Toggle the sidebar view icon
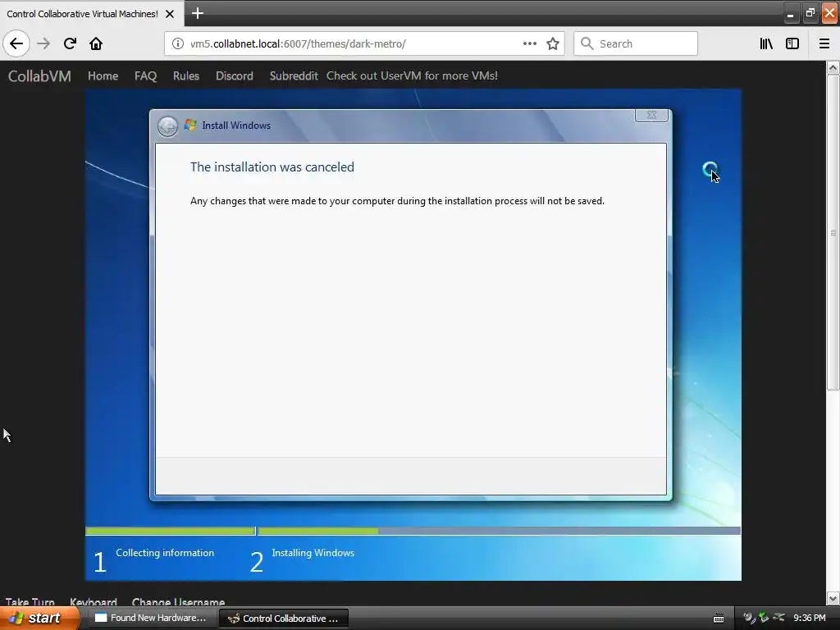This screenshot has height=630, width=840. [792, 43]
